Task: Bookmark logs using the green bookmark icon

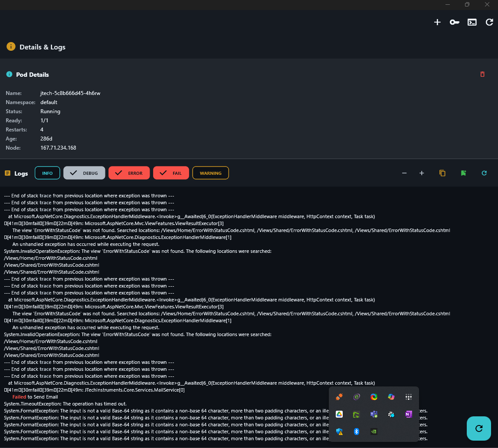Action: pyautogui.click(x=463, y=173)
